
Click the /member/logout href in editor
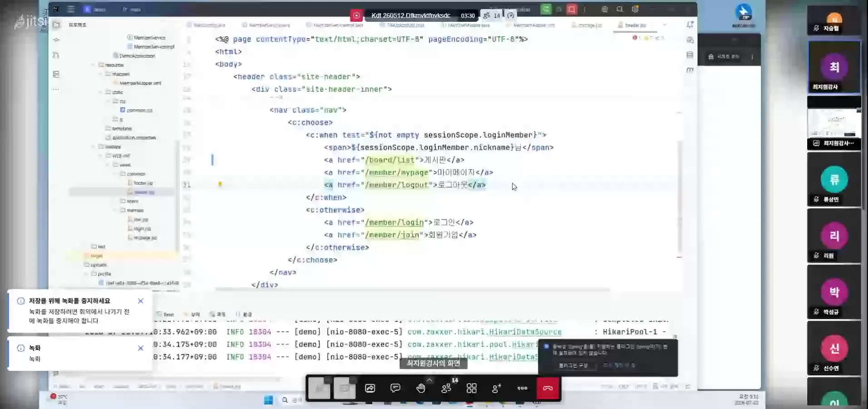pyautogui.click(x=396, y=185)
